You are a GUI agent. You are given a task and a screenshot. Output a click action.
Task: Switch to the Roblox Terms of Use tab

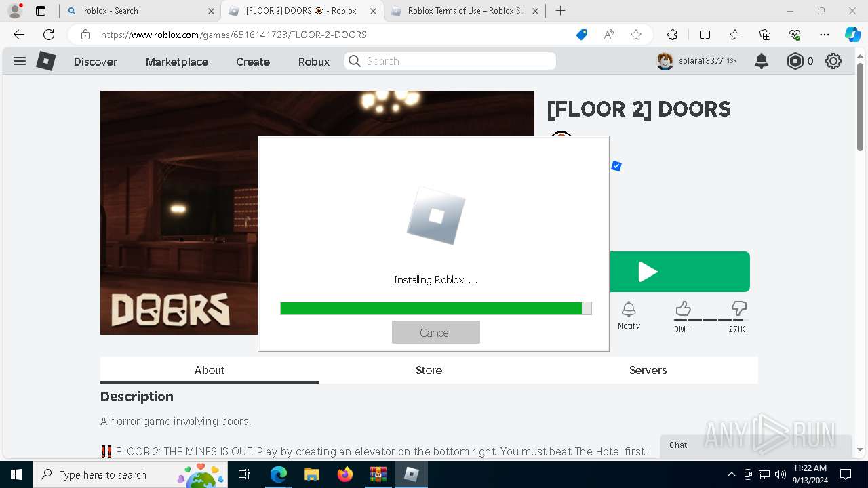coord(466,11)
